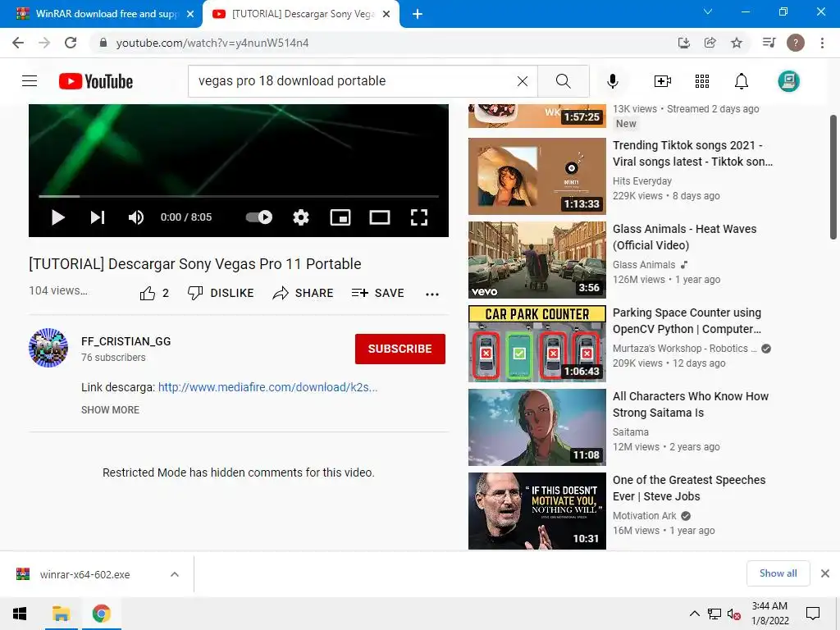Image resolution: width=840 pixels, height=630 pixels.
Task: Open the YouTube account avatar menu
Action: click(788, 81)
